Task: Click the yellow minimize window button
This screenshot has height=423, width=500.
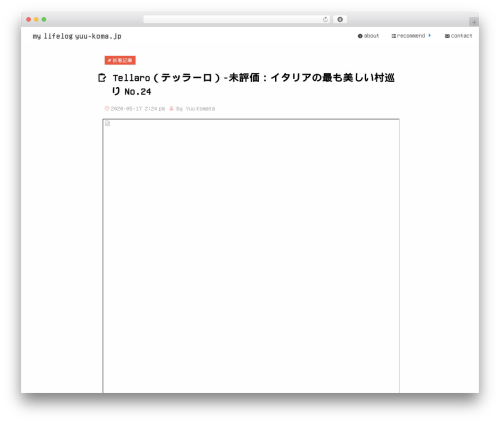Action: 36,20
